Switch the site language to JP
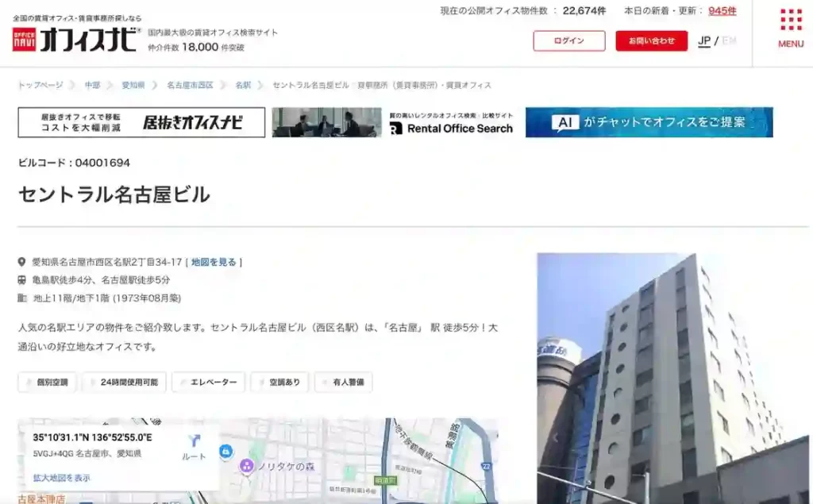Viewport: 813px width, 504px height. click(x=703, y=40)
